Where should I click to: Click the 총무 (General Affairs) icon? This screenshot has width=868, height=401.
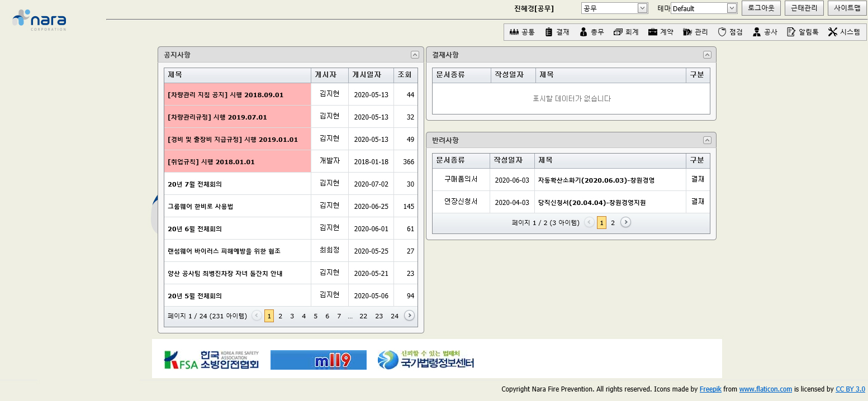[x=592, y=32]
